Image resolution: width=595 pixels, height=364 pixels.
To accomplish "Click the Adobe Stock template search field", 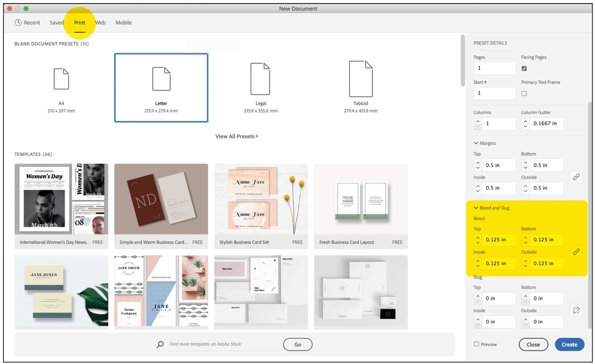I will (222, 344).
